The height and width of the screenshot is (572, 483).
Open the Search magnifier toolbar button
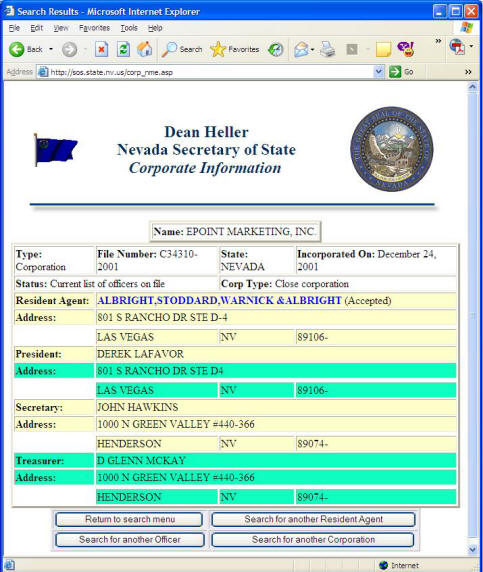click(x=182, y=49)
